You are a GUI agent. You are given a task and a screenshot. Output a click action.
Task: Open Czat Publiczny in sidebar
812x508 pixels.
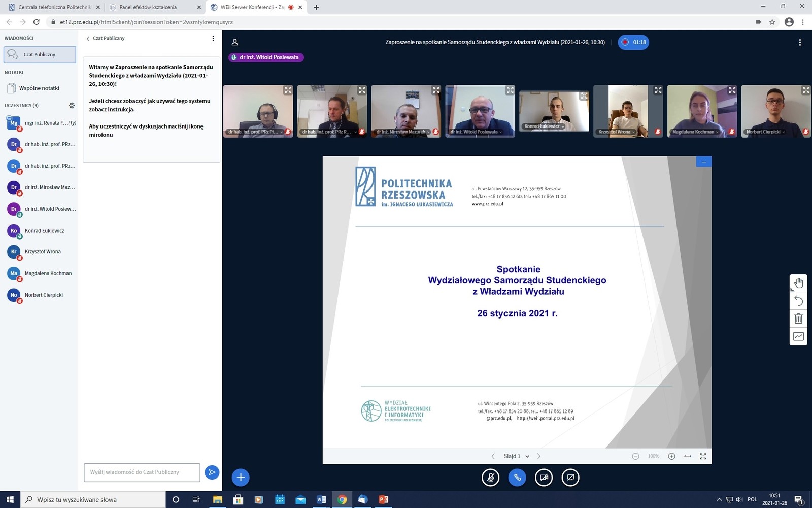pos(40,55)
